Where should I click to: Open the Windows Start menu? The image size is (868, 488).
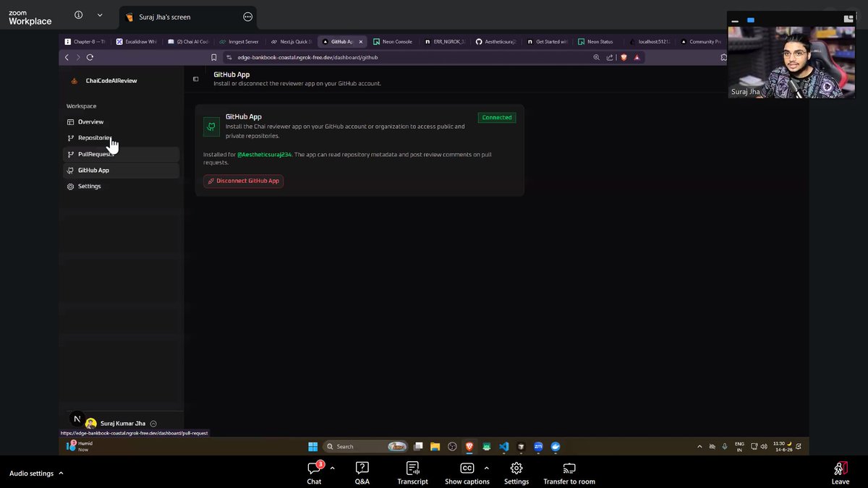(x=312, y=446)
